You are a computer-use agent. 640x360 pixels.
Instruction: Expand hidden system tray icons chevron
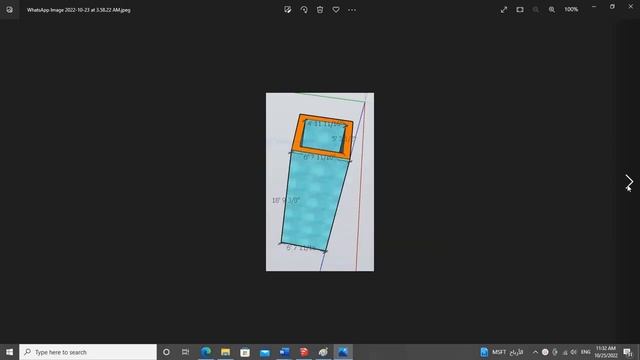(x=535, y=352)
